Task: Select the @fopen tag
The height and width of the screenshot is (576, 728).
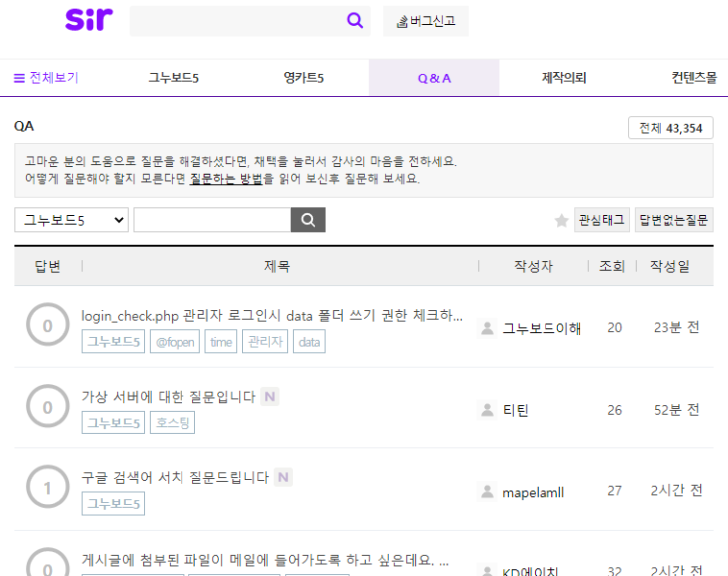Action: (175, 342)
